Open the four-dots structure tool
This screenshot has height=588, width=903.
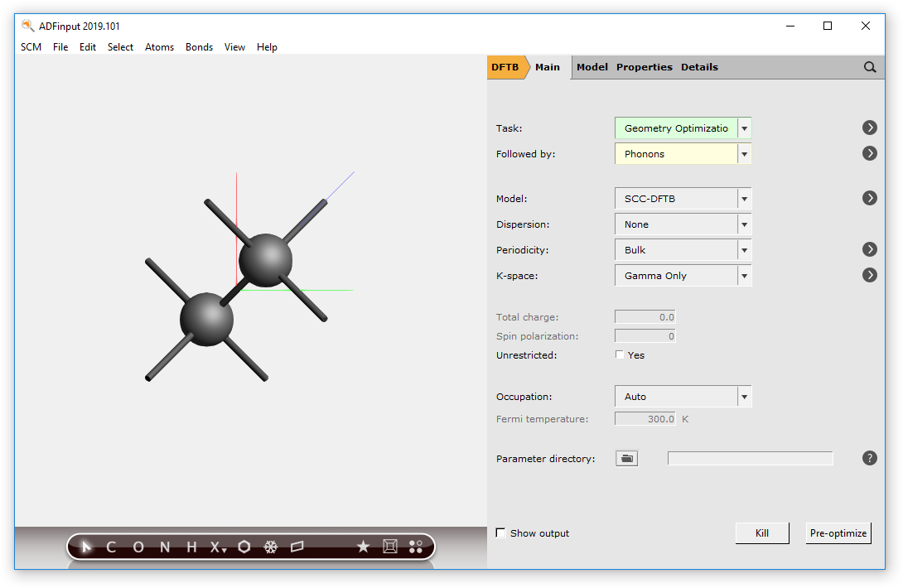[416, 547]
